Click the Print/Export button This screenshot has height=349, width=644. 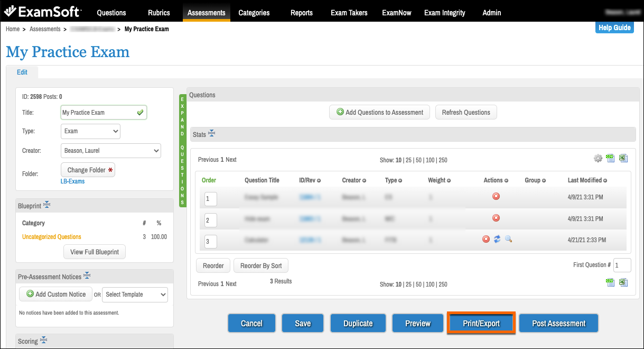pos(481,323)
